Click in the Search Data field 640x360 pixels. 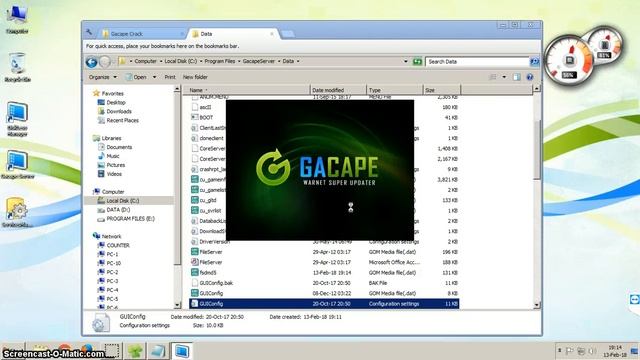[x=477, y=62]
